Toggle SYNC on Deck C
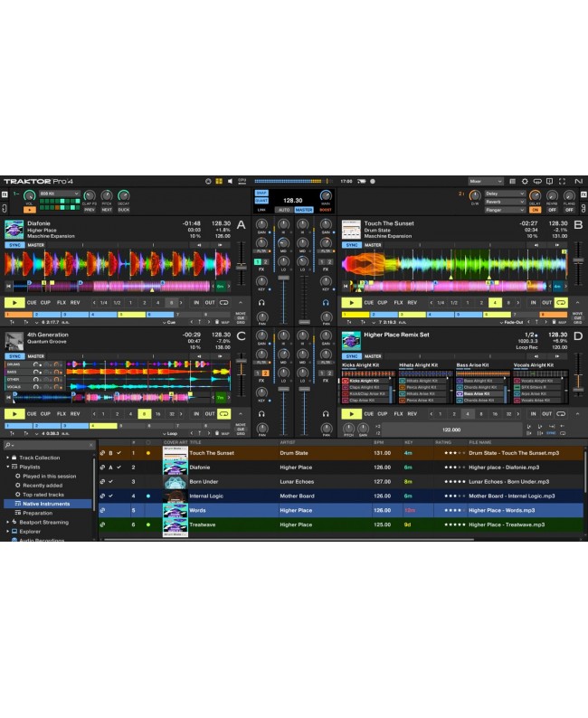The height and width of the screenshot is (718, 588). 14,356
